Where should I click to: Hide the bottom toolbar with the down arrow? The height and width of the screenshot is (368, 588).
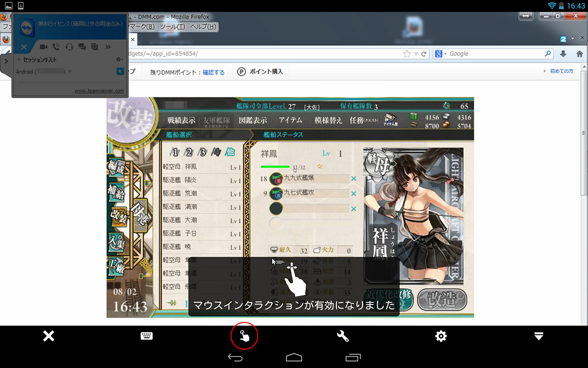click(x=539, y=336)
